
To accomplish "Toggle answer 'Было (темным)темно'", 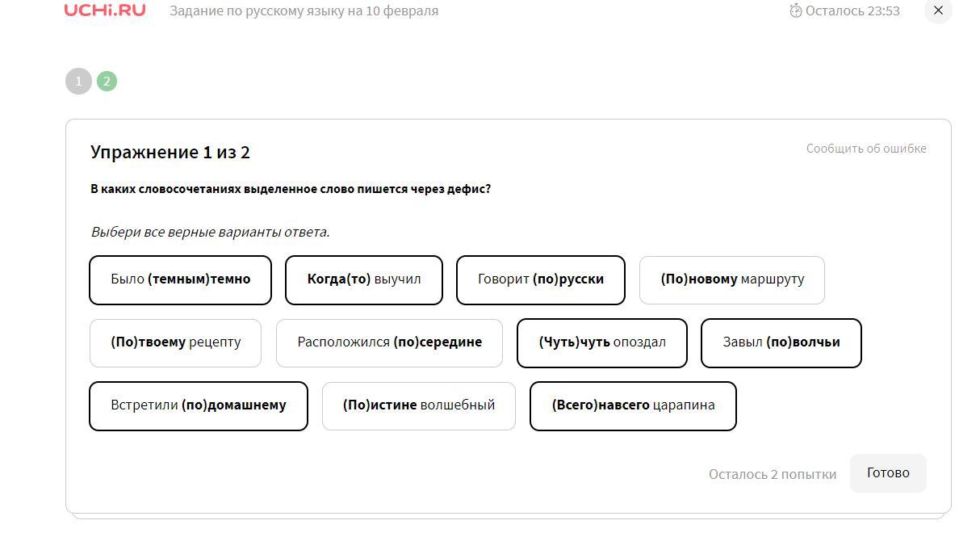I will [x=180, y=279].
